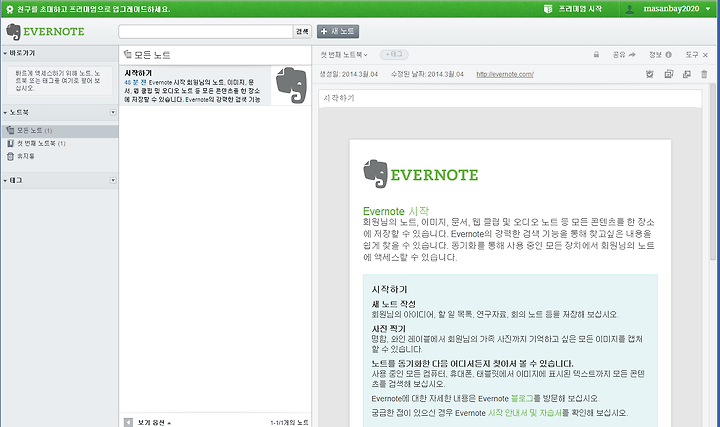Click the 사진 찍기 heading in note
Screen dimensions: 720x427
[388, 329]
